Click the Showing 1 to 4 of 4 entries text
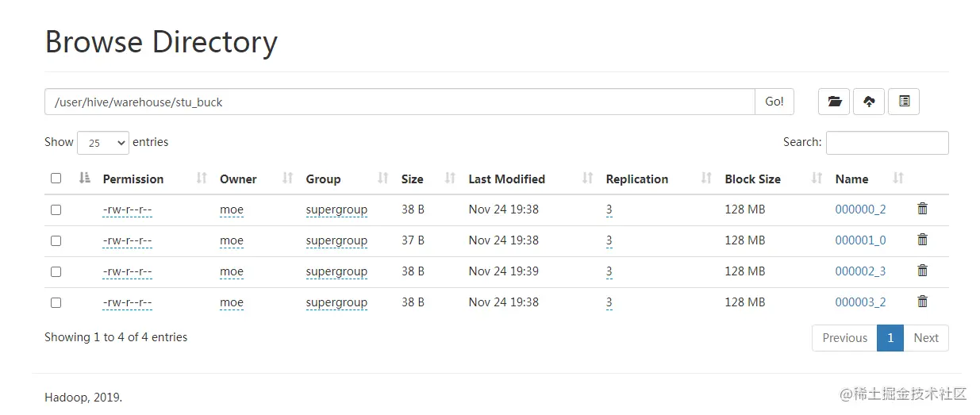 [116, 337]
